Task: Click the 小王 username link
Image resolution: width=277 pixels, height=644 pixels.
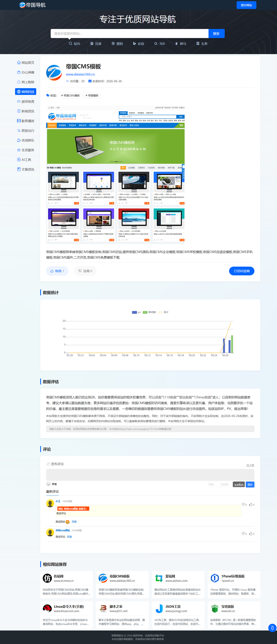Action: tap(58, 501)
